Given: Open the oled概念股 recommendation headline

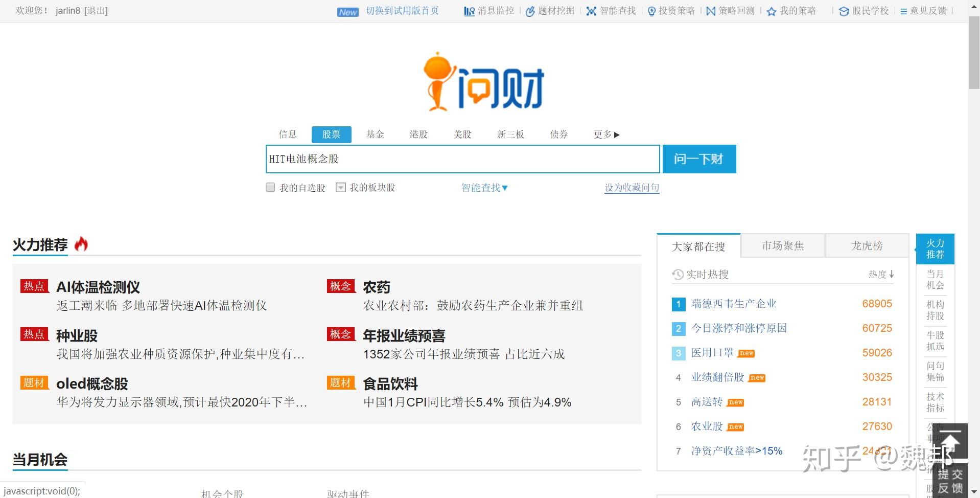Looking at the screenshot, I should pyautogui.click(x=92, y=383).
